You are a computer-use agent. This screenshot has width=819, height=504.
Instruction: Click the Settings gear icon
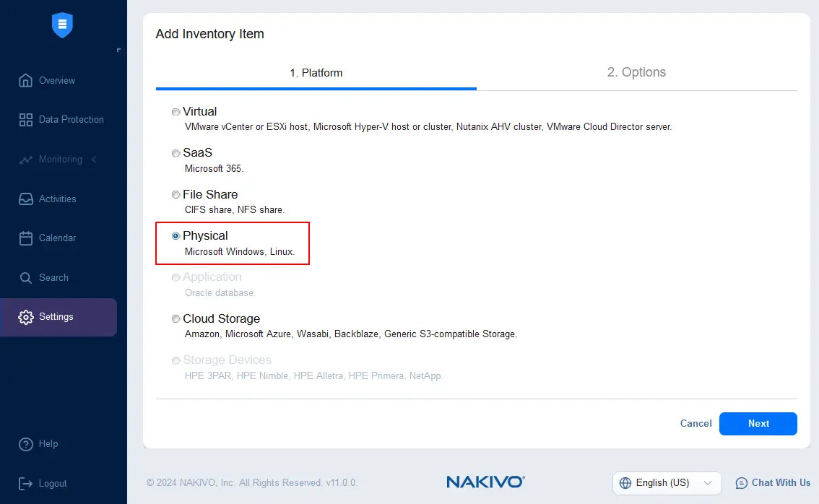[x=26, y=317]
